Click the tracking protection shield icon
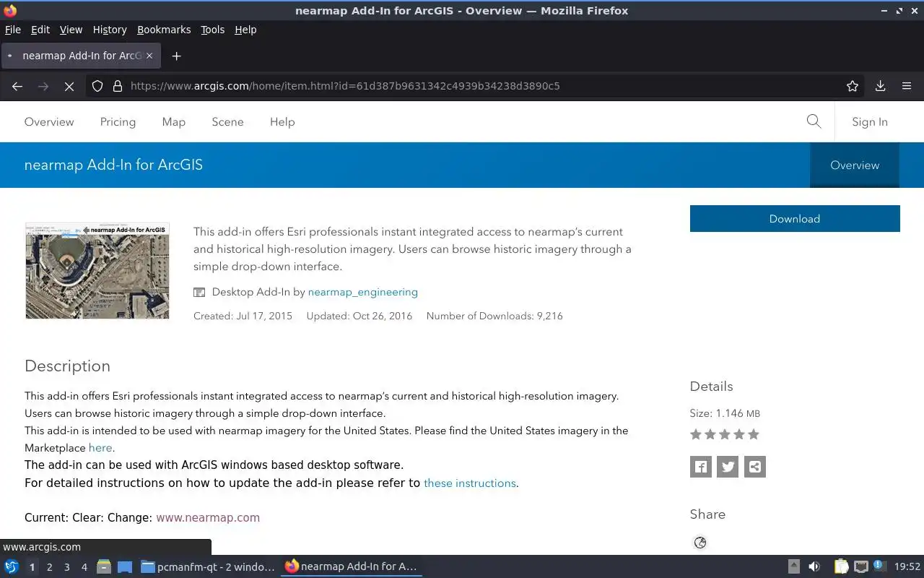 click(x=97, y=86)
